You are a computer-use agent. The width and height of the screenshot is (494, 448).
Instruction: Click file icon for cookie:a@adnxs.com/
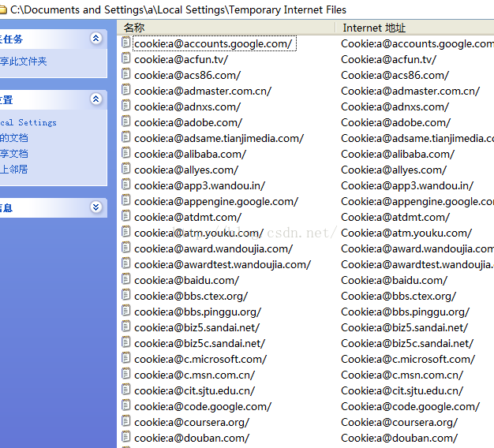(x=126, y=105)
